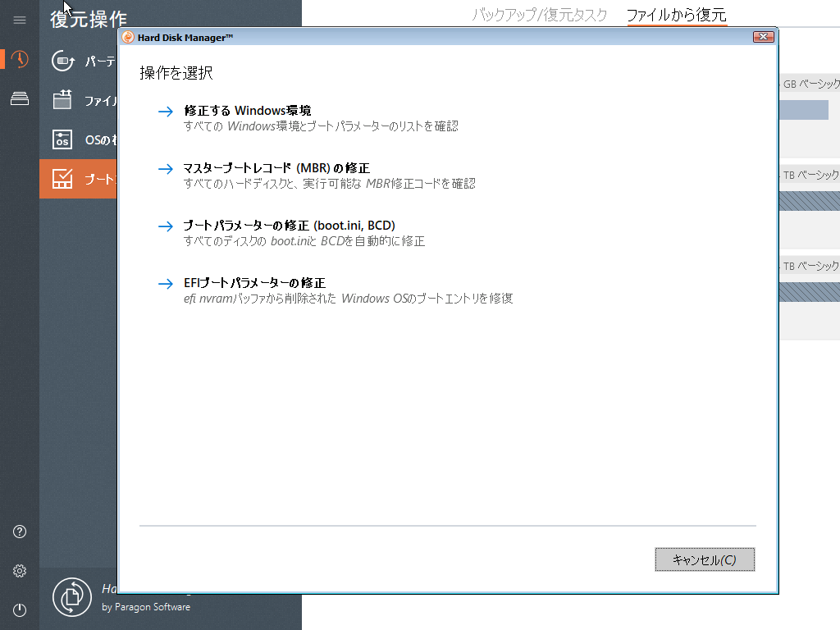The height and width of the screenshot is (630, 840).
Task: Click arrow next to マスターブートレコード (MBR) の修正
Action: tap(166, 169)
